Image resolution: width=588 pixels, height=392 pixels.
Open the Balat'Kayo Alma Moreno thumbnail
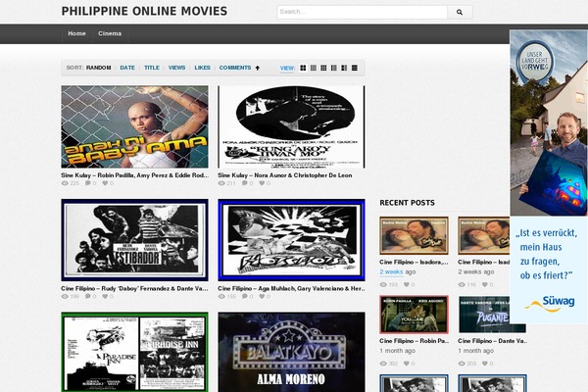click(x=291, y=352)
